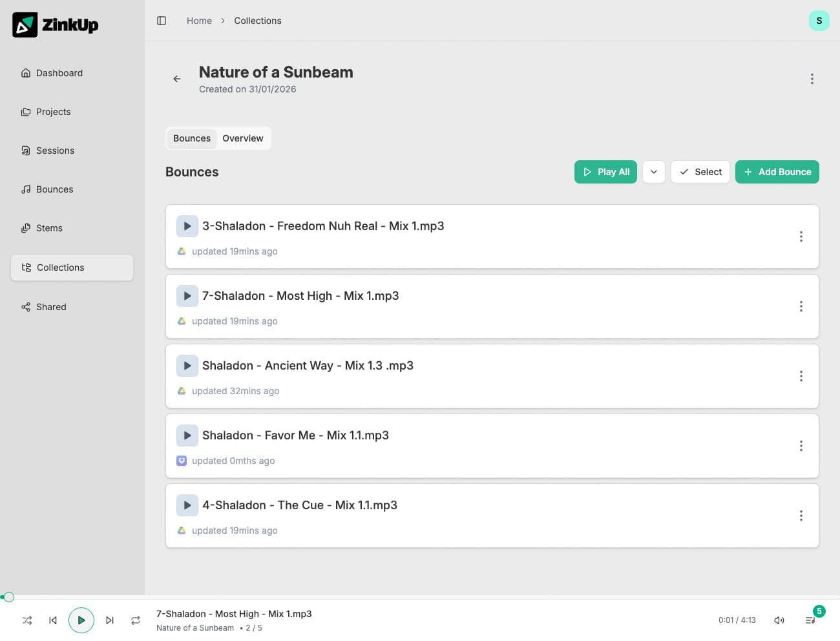Open the Bounces section in the sidebar
The width and height of the screenshot is (840, 641).
click(54, 189)
